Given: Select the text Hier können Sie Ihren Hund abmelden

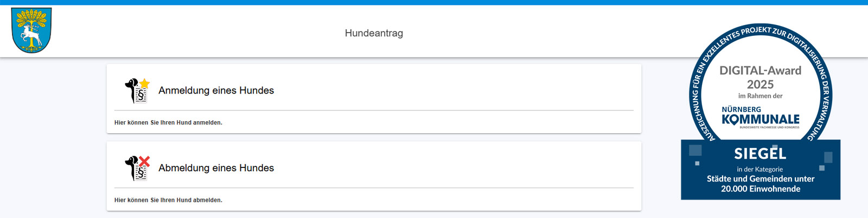Looking at the screenshot, I should 168,200.
